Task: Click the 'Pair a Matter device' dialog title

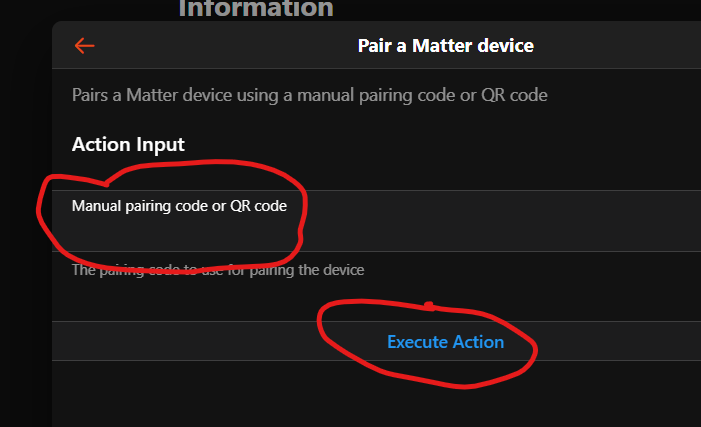Action: tap(445, 45)
